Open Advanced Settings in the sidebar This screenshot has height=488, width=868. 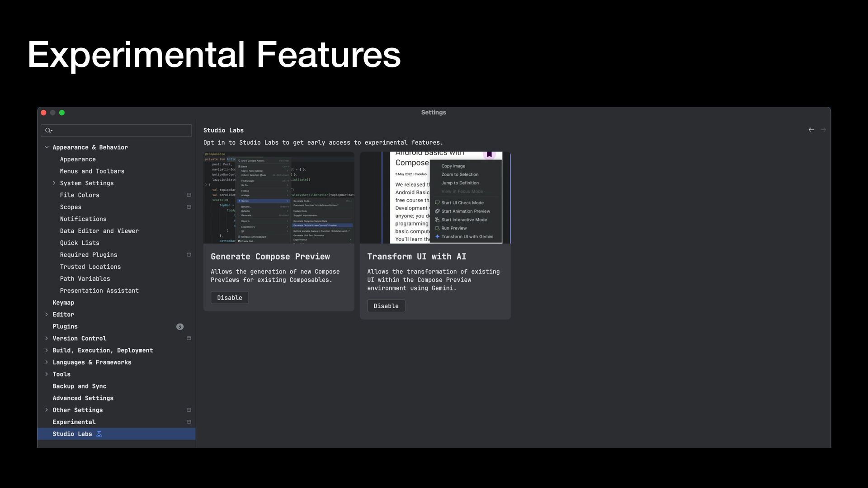(x=83, y=398)
